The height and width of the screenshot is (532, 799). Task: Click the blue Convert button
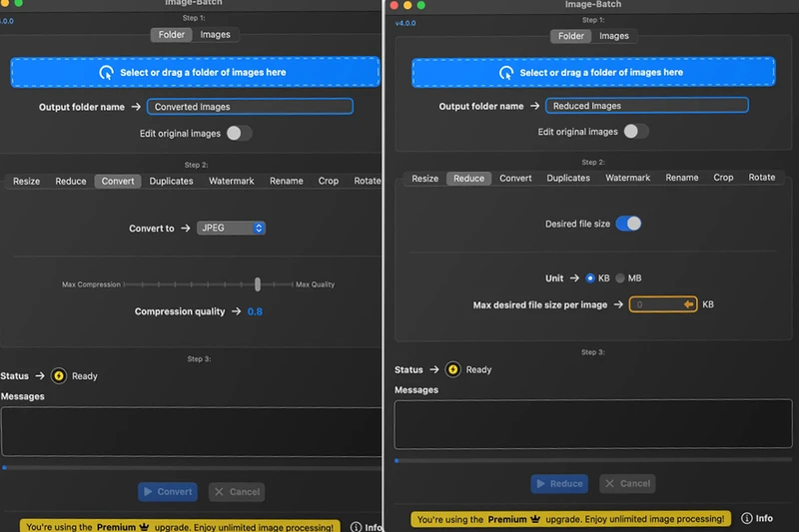pyautogui.click(x=168, y=492)
